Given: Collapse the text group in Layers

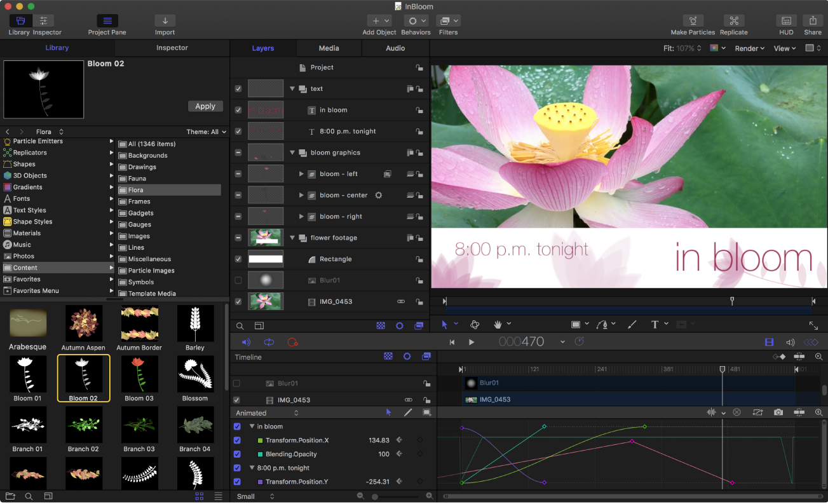Looking at the screenshot, I should pyautogui.click(x=292, y=88).
